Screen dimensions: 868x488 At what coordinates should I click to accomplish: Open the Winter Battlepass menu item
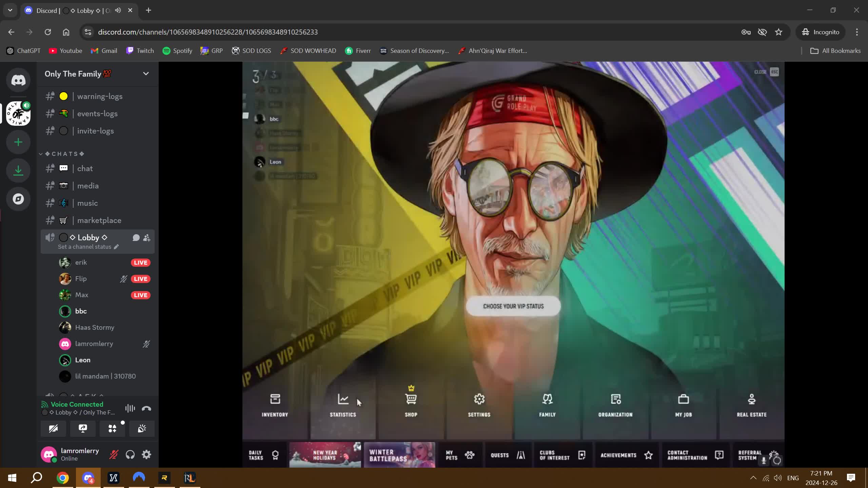pyautogui.click(x=399, y=455)
